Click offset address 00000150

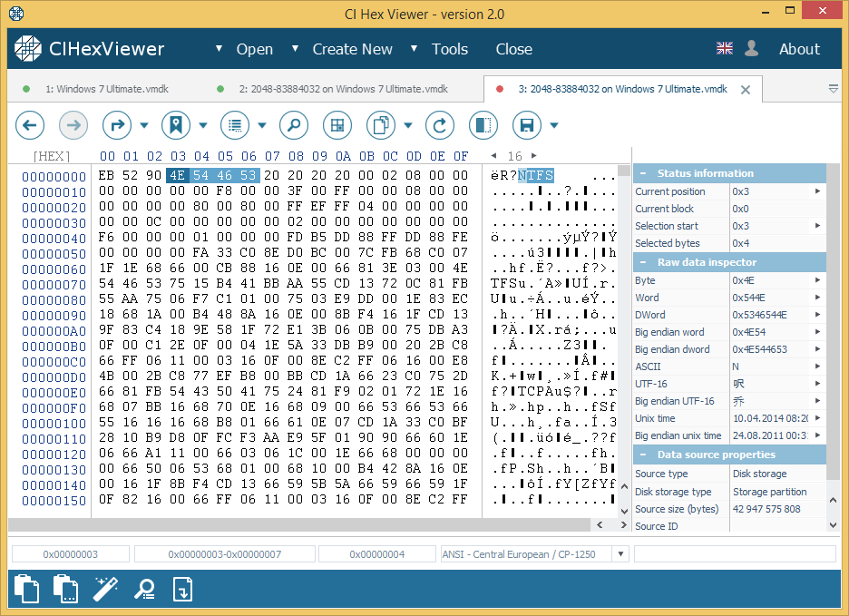54,501
